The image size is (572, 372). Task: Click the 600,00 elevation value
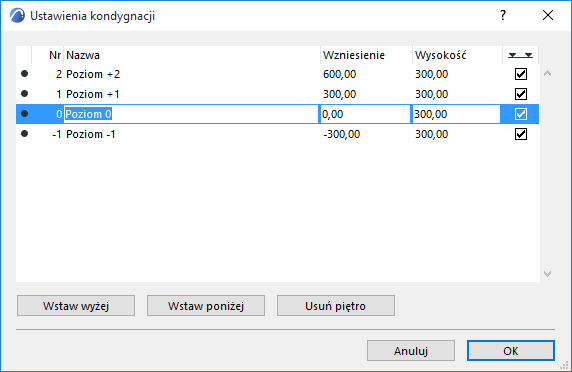coord(340,74)
